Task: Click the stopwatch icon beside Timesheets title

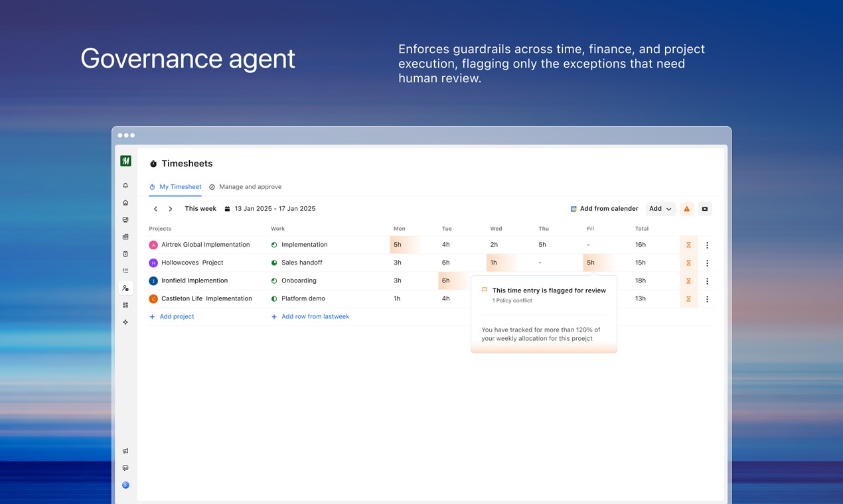Action: click(x=153, y=164)
